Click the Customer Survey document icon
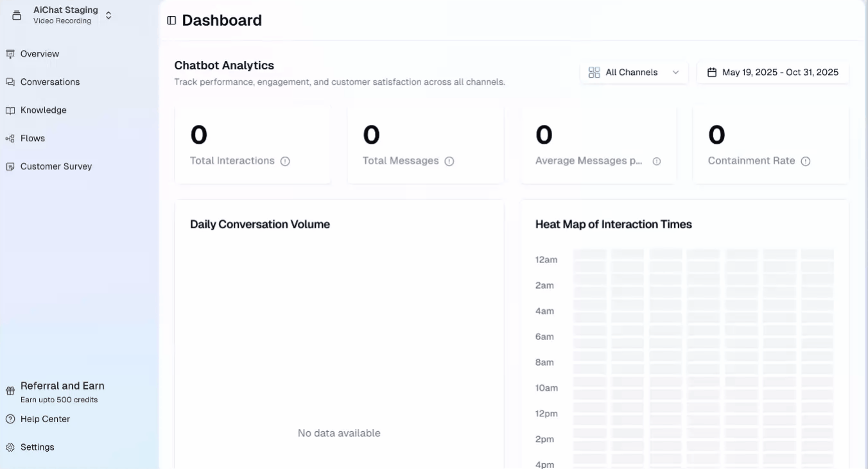Screen dimensions: 868x469 (10, 166)
